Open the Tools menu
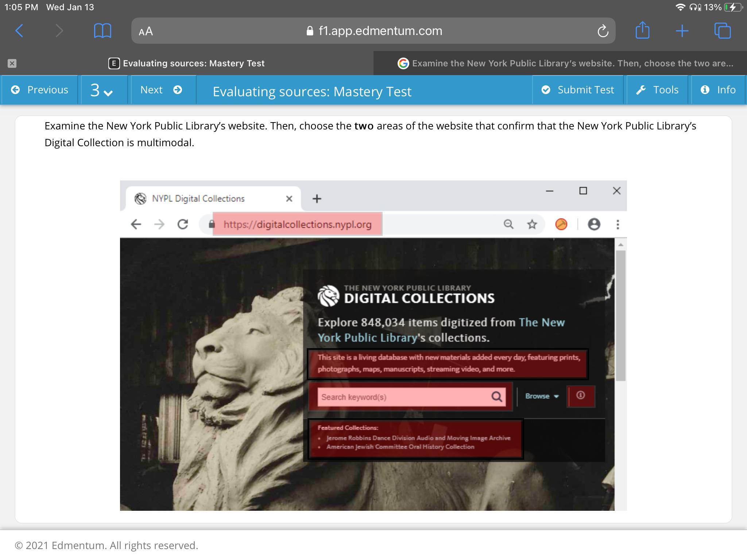747x560 pixels. (657, 90)
